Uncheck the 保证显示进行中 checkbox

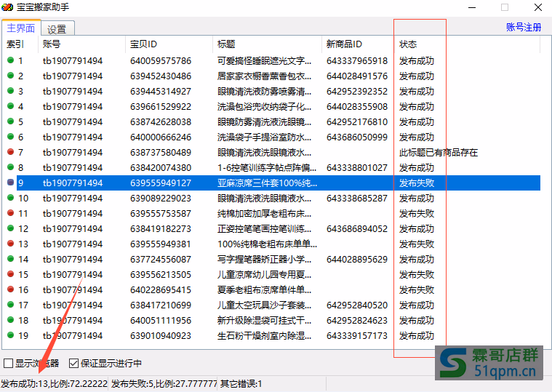pyautogui.click(x=73, y=363)
